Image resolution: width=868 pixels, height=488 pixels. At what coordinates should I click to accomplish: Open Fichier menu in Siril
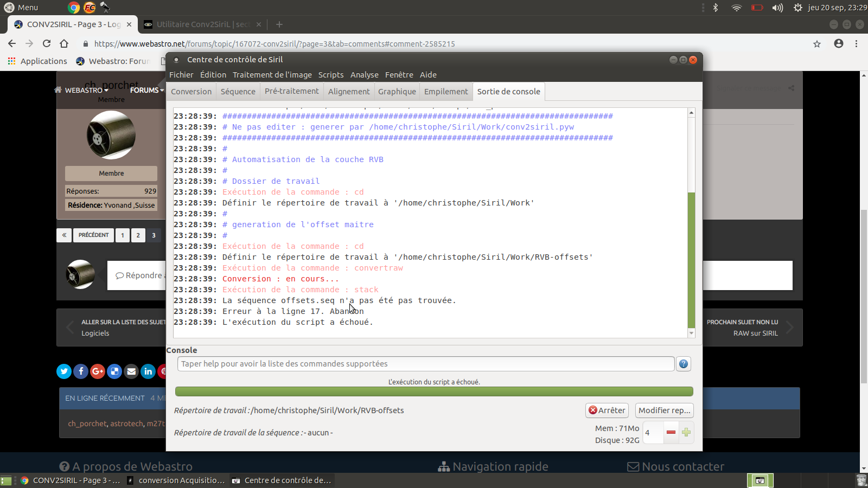tap(181, 75)
